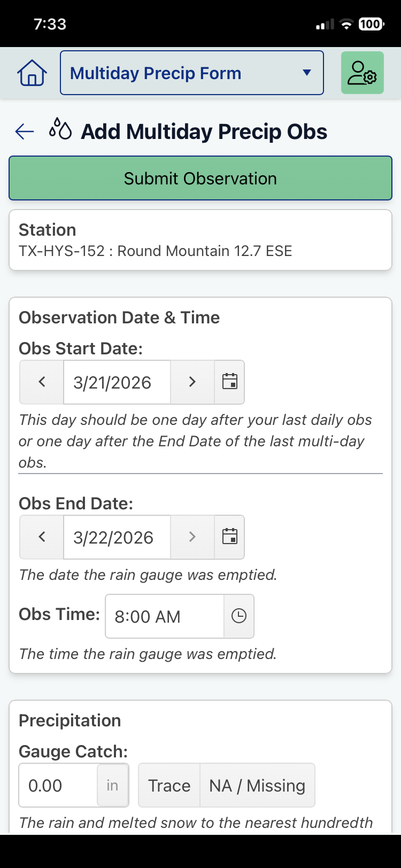Viewport: 401px width, 868px height.
Task: Open the Obs End Date calendar picker
Action: point(229,537)
